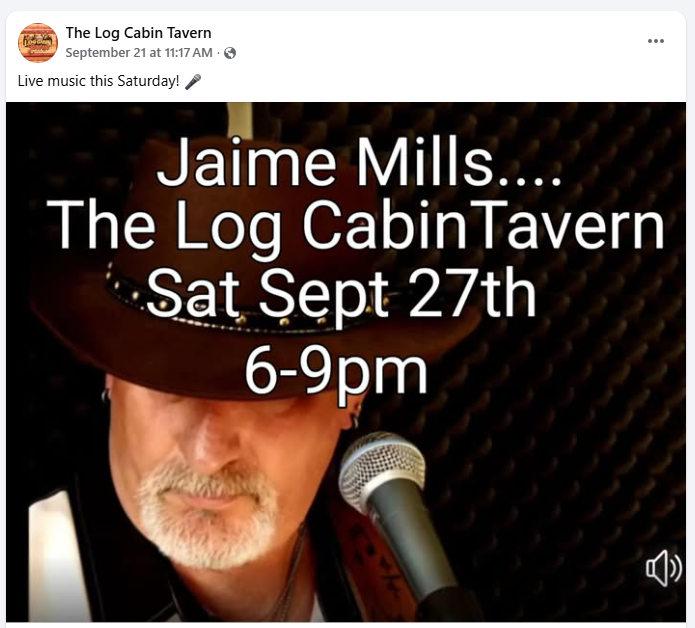Unmute the video with the speaker icon
The width and height of the screenshot is (695, 628).
(663, 567)
